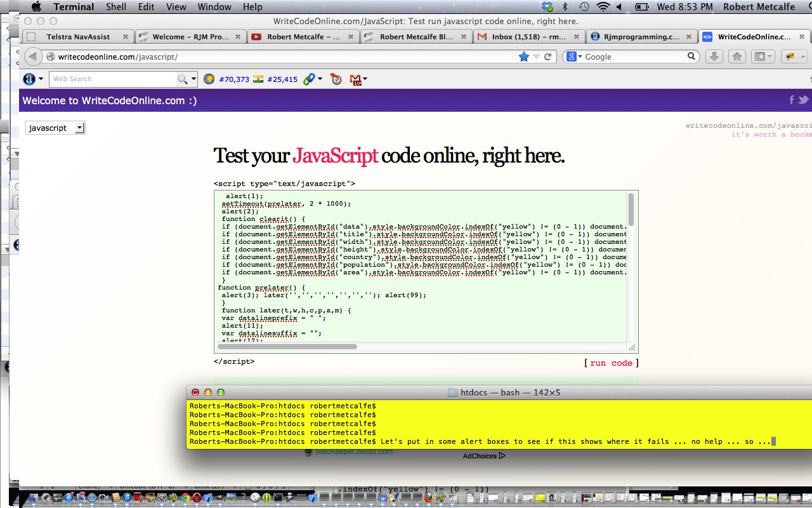Click the chain links toolbar icon
Viewport: 812px width, 508px height.
point(309,79)
